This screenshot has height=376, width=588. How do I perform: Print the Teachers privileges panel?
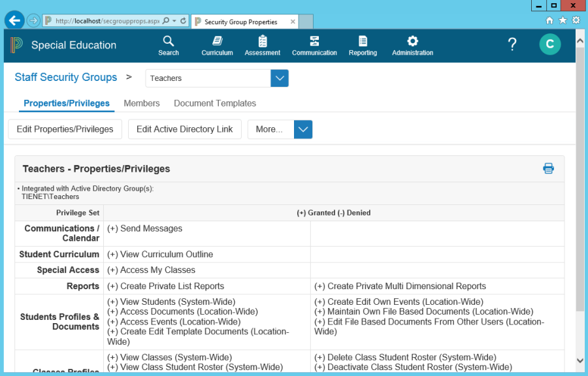pyautogui.click(x=548, y=168)
